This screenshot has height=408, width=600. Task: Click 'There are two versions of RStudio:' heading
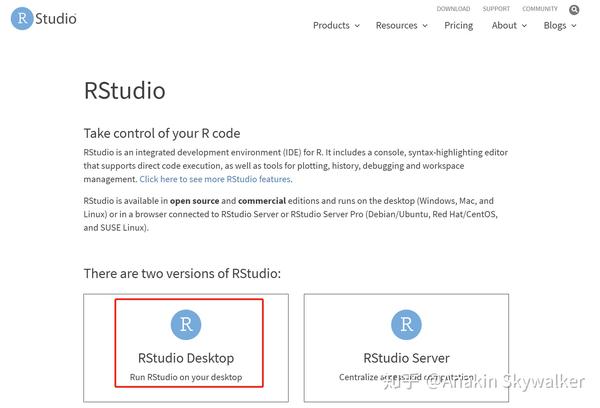coord(182,274)
